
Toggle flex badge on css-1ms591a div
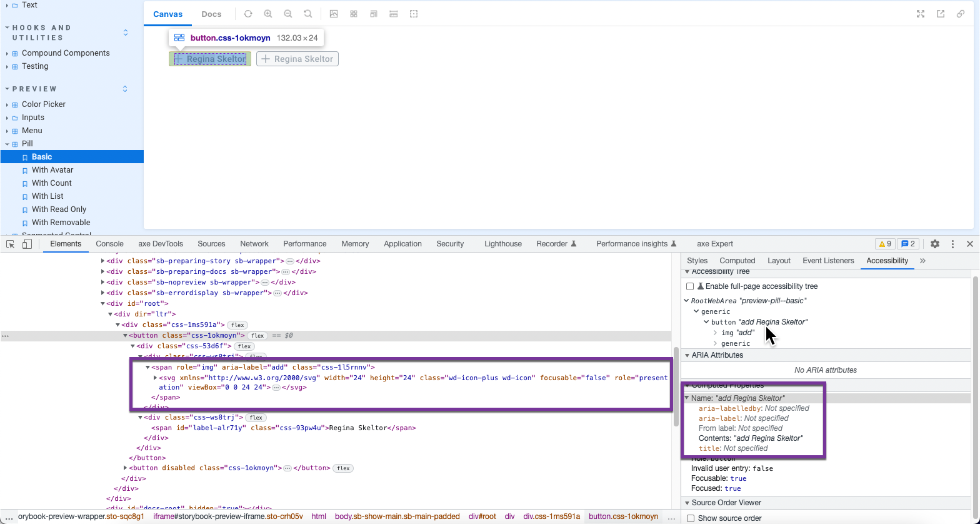(x=237, y=325)
